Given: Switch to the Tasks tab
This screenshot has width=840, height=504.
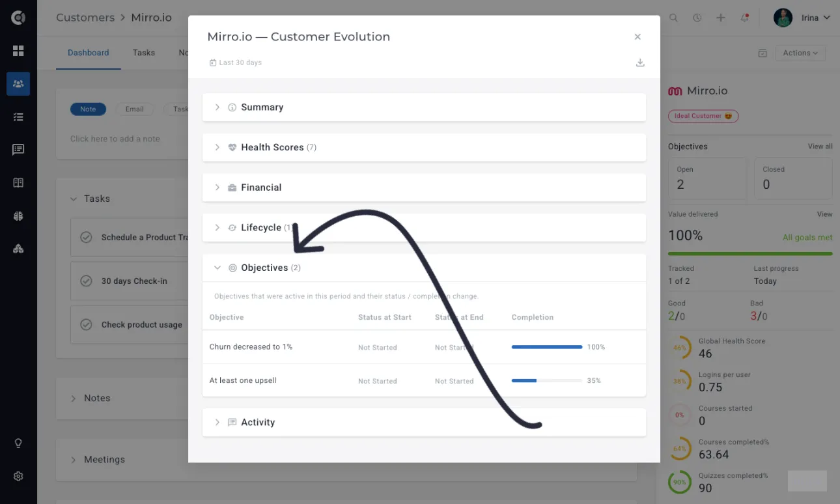Looking at the screenshot, I should click(x=144, y=53).
